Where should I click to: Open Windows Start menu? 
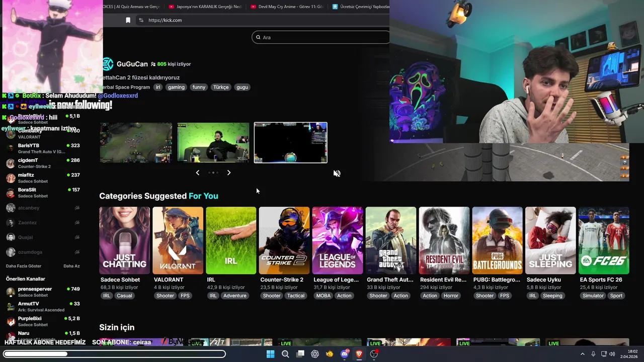tap(270, 354)
